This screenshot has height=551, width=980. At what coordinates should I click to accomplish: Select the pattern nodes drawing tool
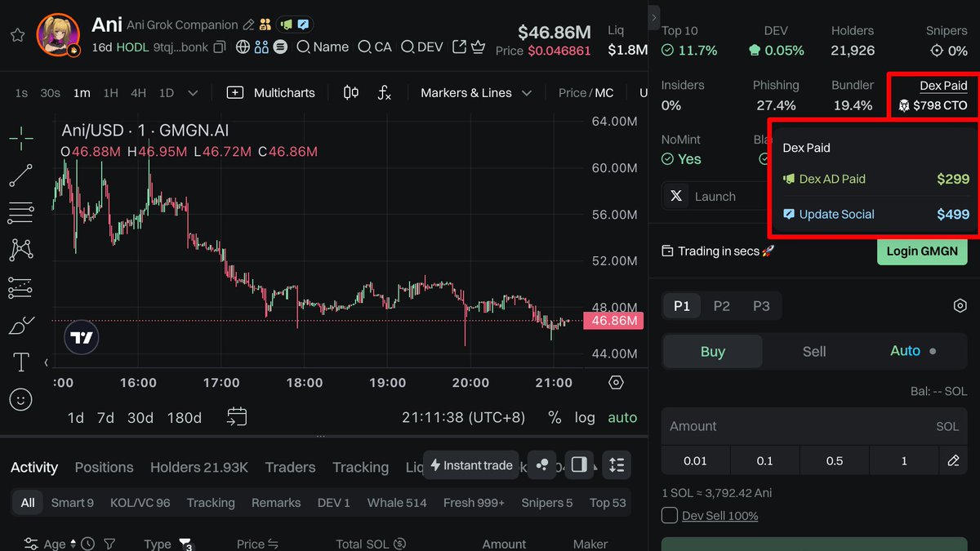(x=21, y=250)
